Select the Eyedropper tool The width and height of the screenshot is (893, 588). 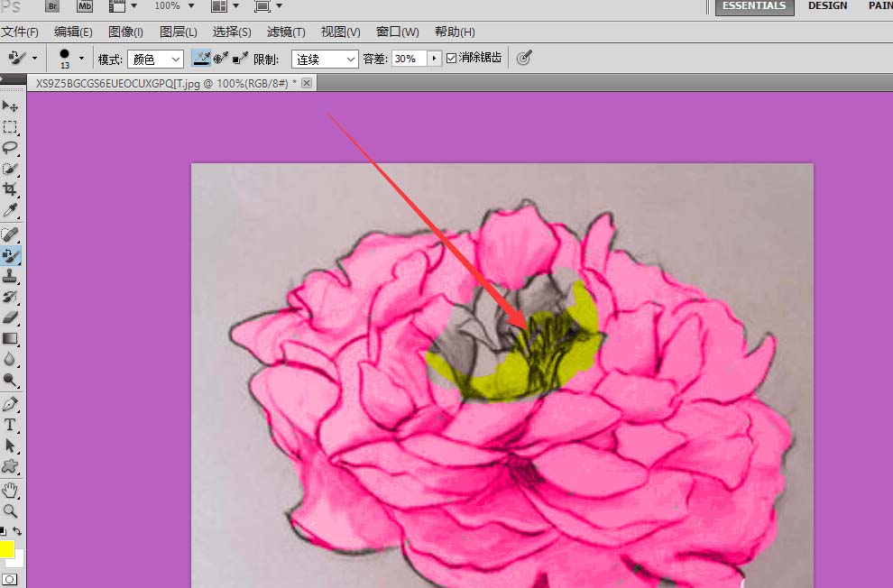(10, 210)
